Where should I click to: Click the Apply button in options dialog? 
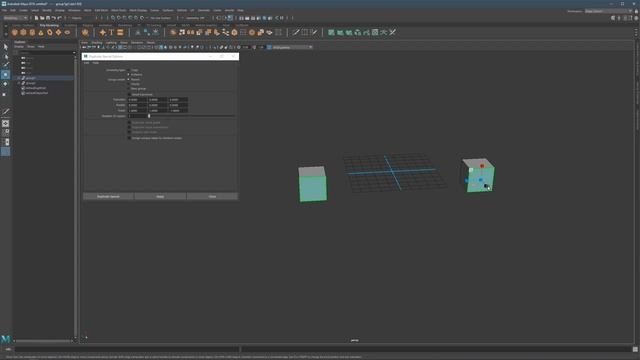pyautogui.click(x=160, y=196)
